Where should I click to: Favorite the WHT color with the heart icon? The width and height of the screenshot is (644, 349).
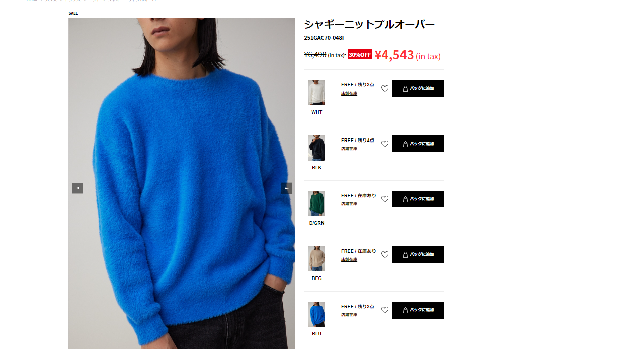(x=385, y=89)
